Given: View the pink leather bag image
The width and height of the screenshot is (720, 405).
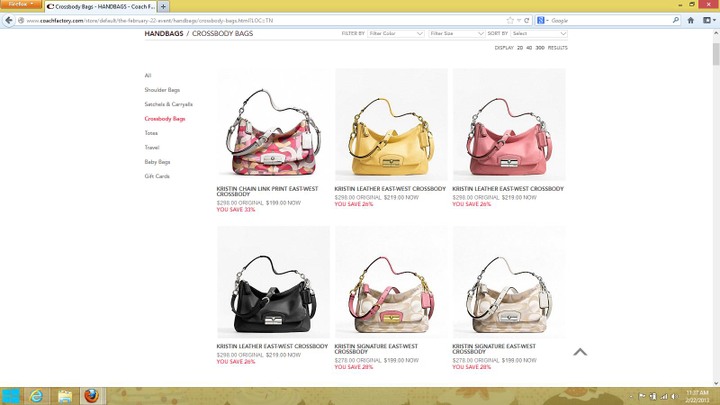Looking at the screenshot, I should point(509,124).
